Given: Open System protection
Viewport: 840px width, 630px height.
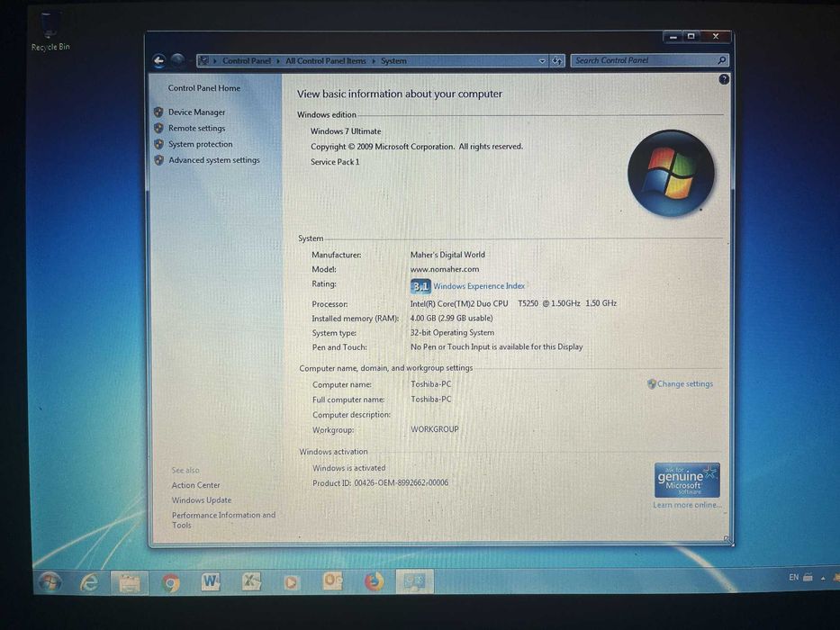Looking at the screenshot, I should [x=201, y=144].
